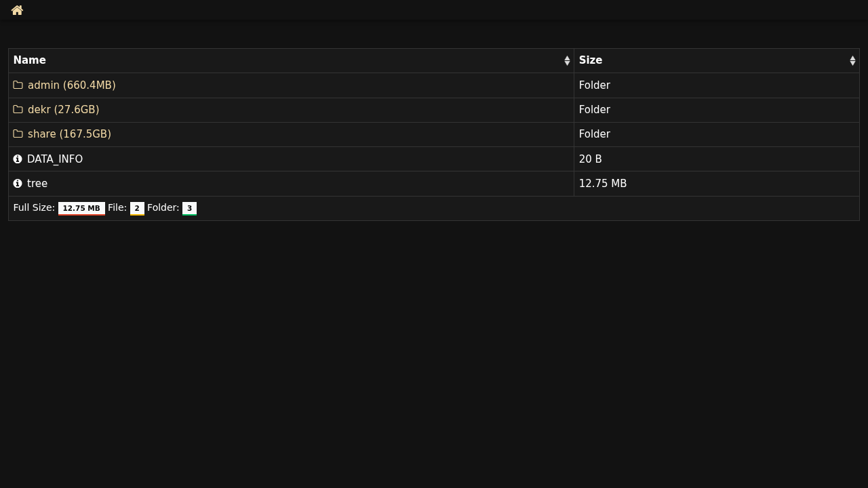Viewport: 868px width, 488px height.
Task: Sort the table by the Name column arrows
Action: pos(567,61)
